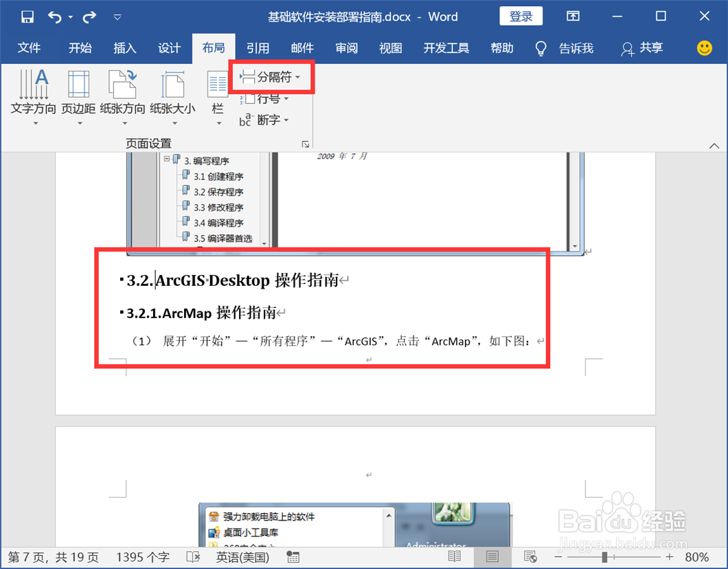Collapse the ribbon with the chevron
Viewport: 728px width, 569px height.
[x=714, y=146]
